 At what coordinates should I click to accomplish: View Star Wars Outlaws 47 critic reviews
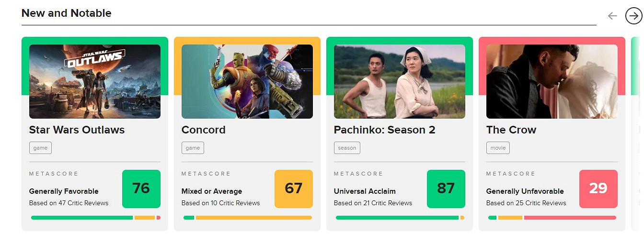pyautogui.click(x=69, y=203)
